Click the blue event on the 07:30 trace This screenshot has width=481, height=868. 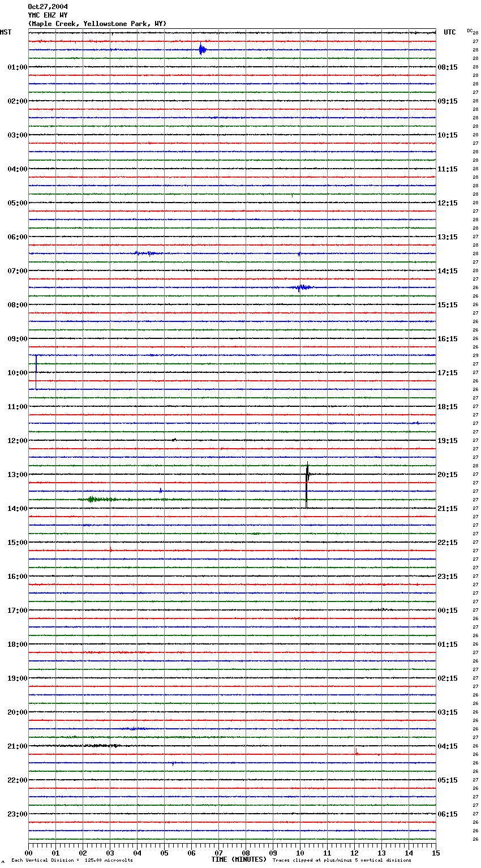(302, 287)
